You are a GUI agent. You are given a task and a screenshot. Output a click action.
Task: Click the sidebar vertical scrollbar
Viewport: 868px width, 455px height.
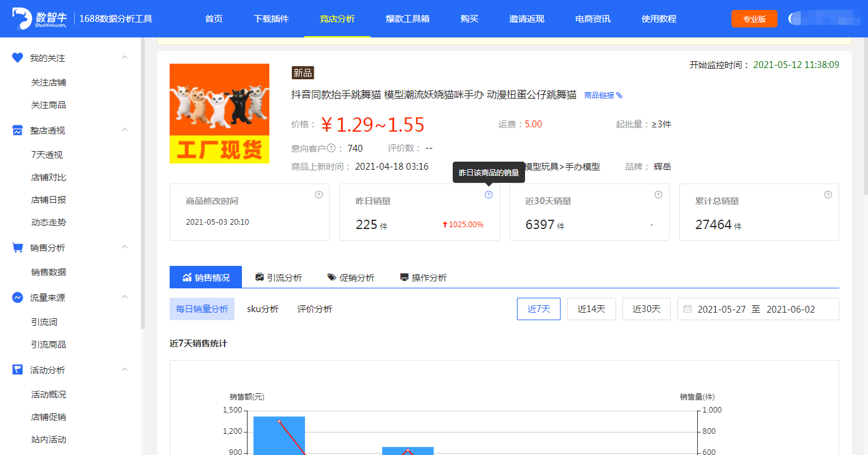pos(143,183)
